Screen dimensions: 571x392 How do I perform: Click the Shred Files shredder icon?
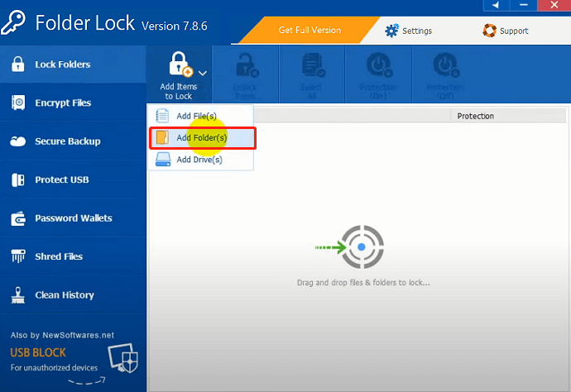[x=18, y=256]
